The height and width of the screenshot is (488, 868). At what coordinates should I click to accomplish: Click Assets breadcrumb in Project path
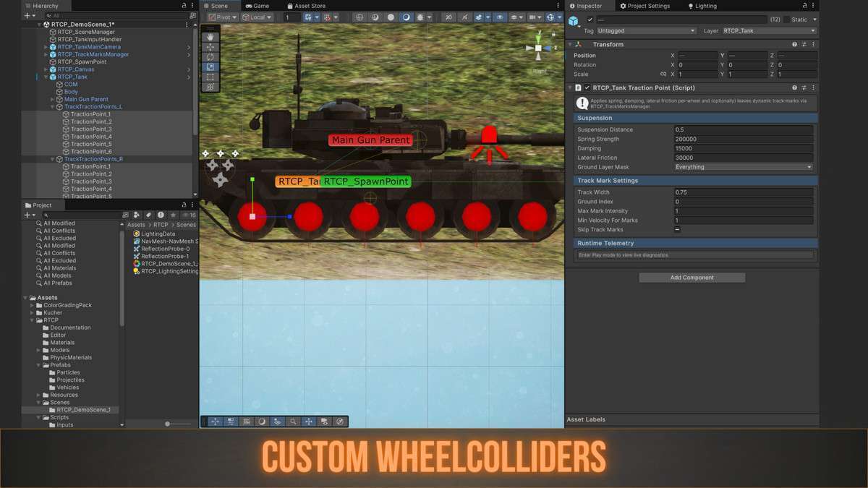click(x=136, y=225)
